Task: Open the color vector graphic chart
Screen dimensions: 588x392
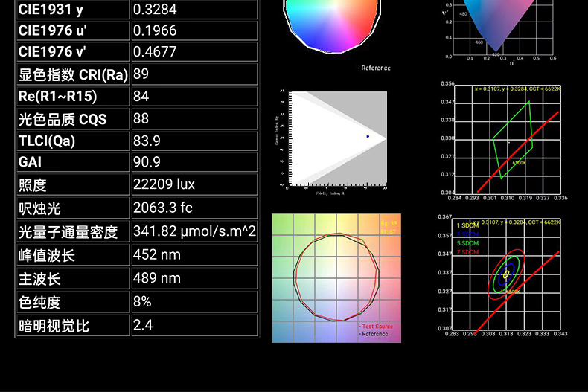Action: pyautogui.click(x=336, y=277)
